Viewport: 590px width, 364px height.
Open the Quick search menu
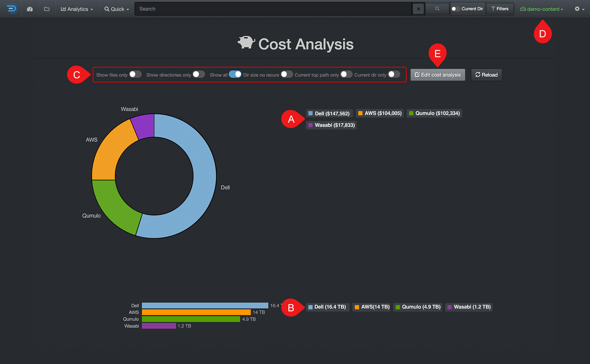click(x=116, y=9)
